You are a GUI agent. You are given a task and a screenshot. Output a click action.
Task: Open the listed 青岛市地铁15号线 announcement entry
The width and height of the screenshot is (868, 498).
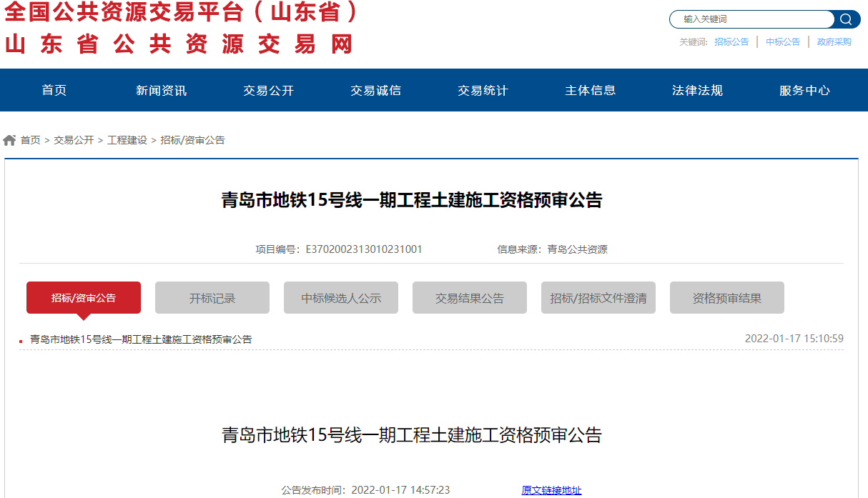(141, 339)
